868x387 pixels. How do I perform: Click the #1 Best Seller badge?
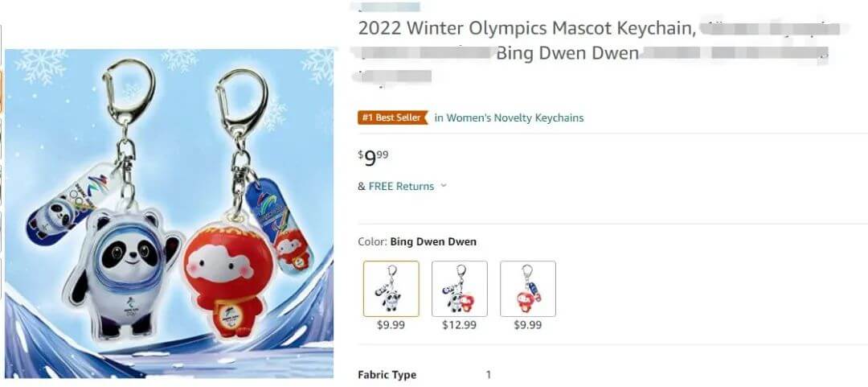[x=391, y=117]
